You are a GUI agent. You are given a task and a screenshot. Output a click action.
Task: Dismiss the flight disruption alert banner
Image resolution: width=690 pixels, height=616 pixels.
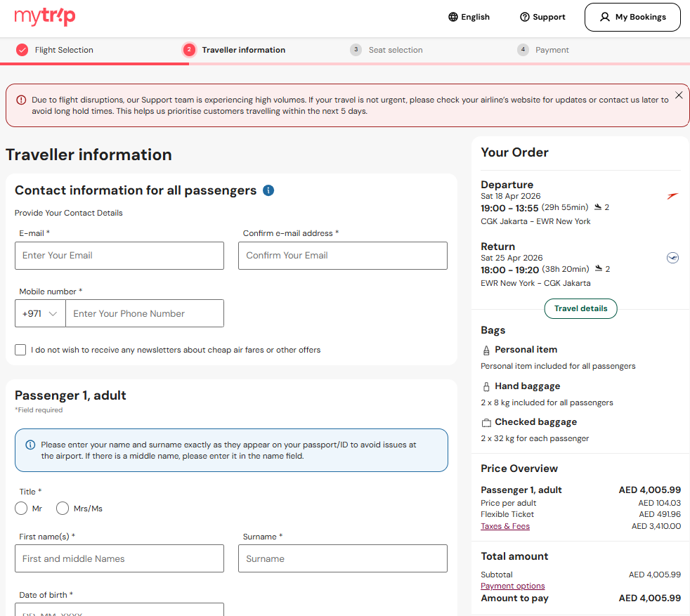(x=678, y=95)
